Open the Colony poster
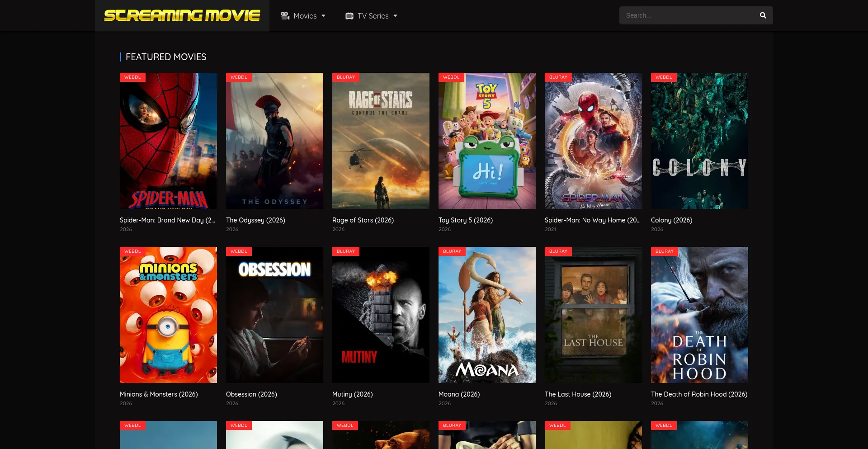The width and height of the screenshot is (868, 449). point(699,141)
